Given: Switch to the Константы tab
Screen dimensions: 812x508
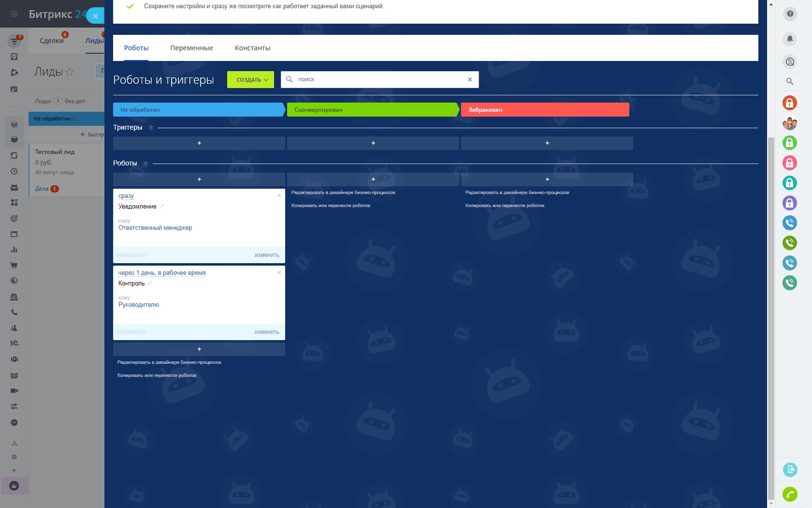Looking at the screenshot, I should click(252, 48).
